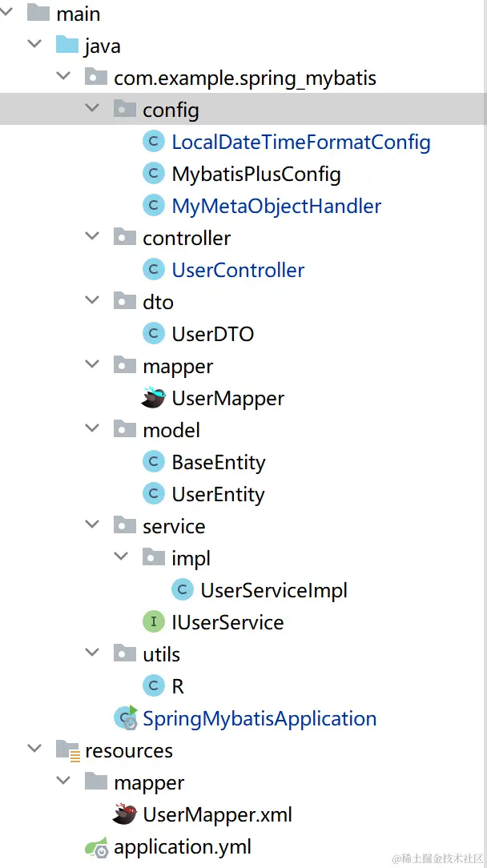Click the resources folder icon
487x868 pixels.
pos(67,750)
